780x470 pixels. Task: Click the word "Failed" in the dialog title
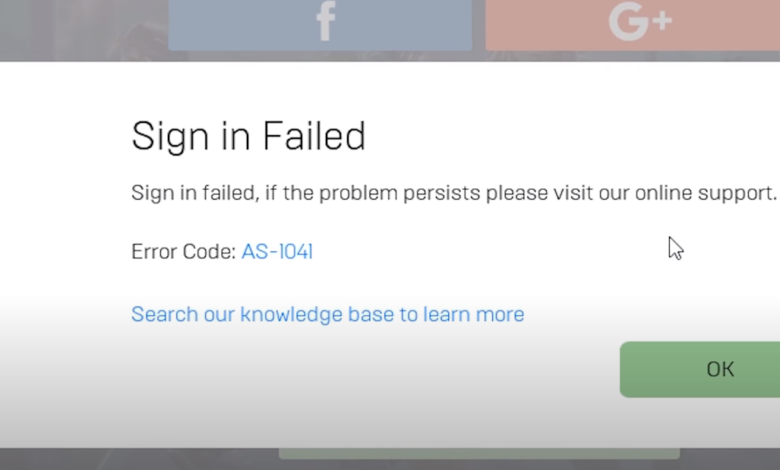(313, 137)
